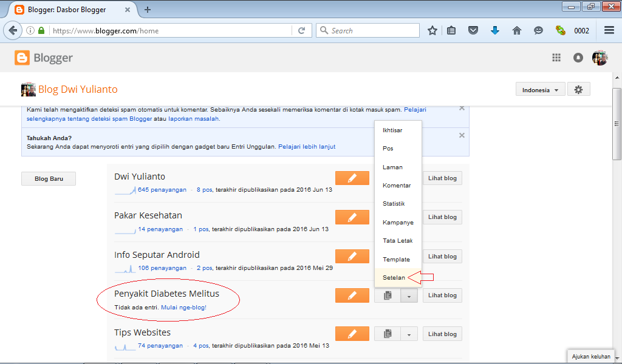Reload the page with refresh icon
This screenshot has width=622, height=364.
(301, 30)
